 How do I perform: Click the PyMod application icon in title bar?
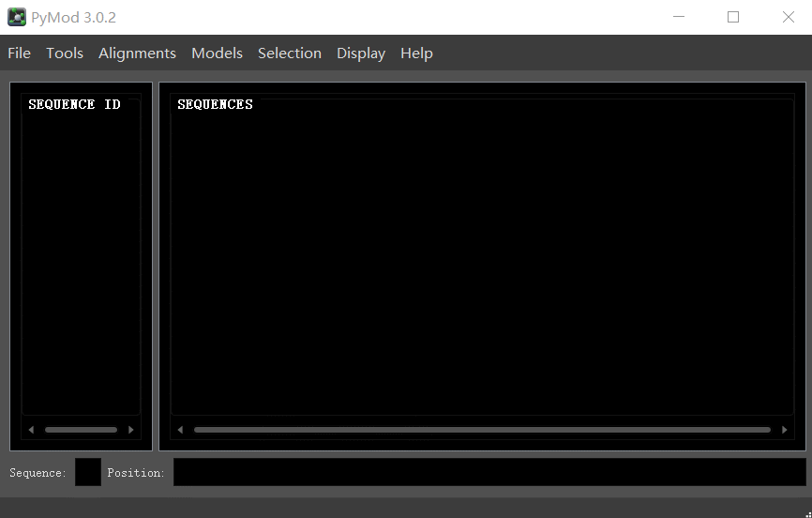tap(17, 17)
